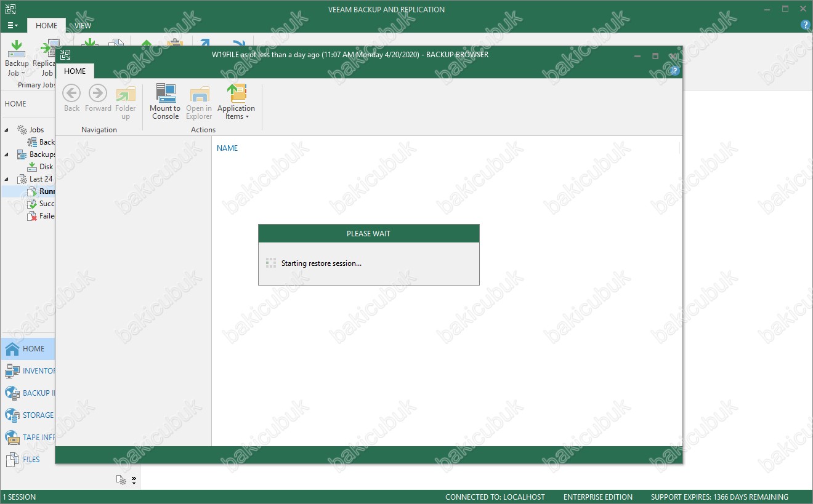Image resolution: width=813 pixels, height=504 pixels.
Task: Collapse the Last 24 hours tree node
Action: pyautogui.click(x=7, y=179)
